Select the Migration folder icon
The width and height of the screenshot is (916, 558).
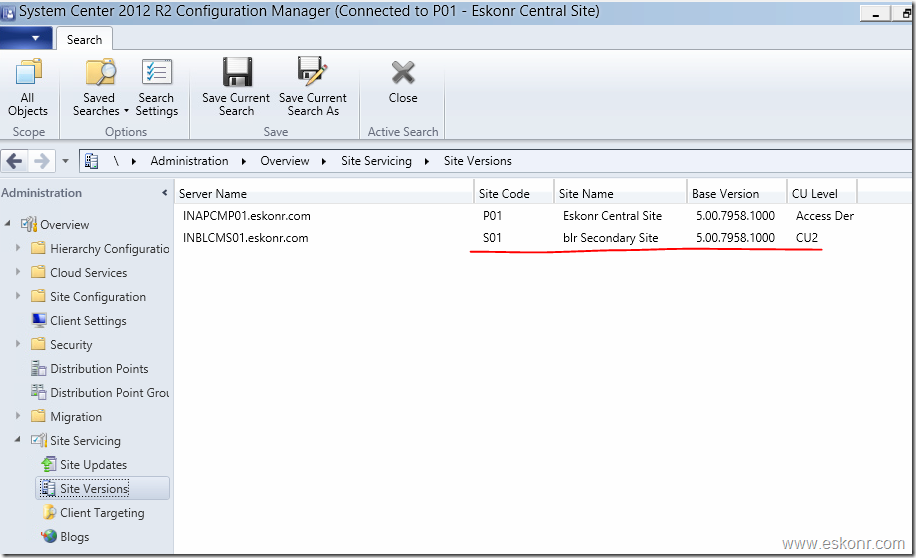coord(39,415)
